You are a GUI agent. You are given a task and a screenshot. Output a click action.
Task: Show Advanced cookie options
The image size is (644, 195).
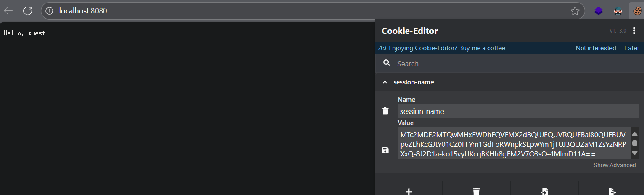tap(614, 165)
